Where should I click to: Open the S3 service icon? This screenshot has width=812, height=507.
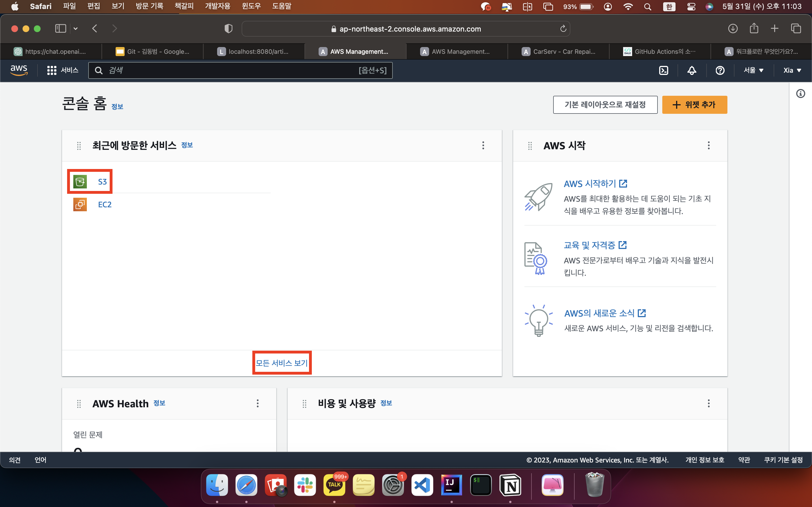click(80, 182)
